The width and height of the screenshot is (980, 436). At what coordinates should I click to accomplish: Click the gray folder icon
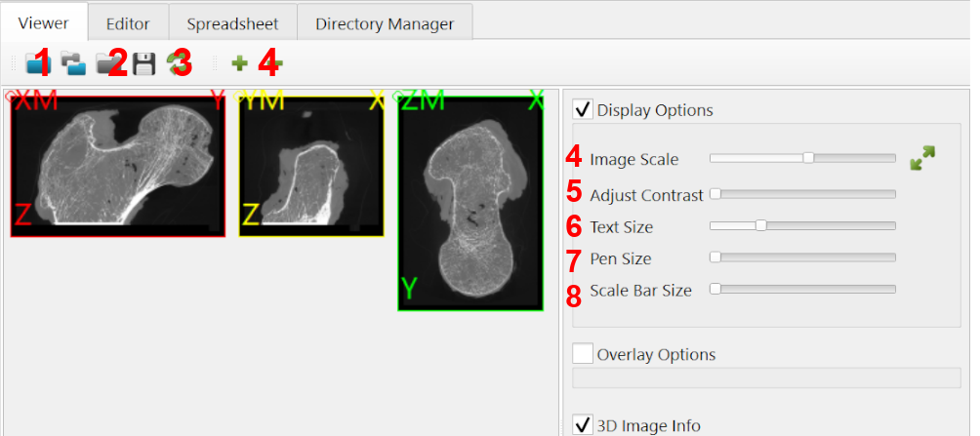(108, 63)
